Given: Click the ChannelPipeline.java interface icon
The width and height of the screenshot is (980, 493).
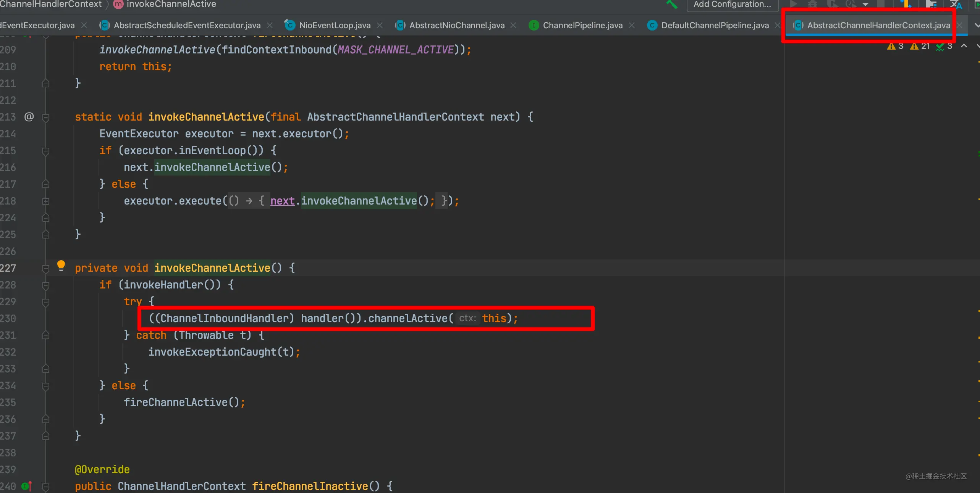Looking at the screenshot, I should pyautogui.click(x=534, y=25).
